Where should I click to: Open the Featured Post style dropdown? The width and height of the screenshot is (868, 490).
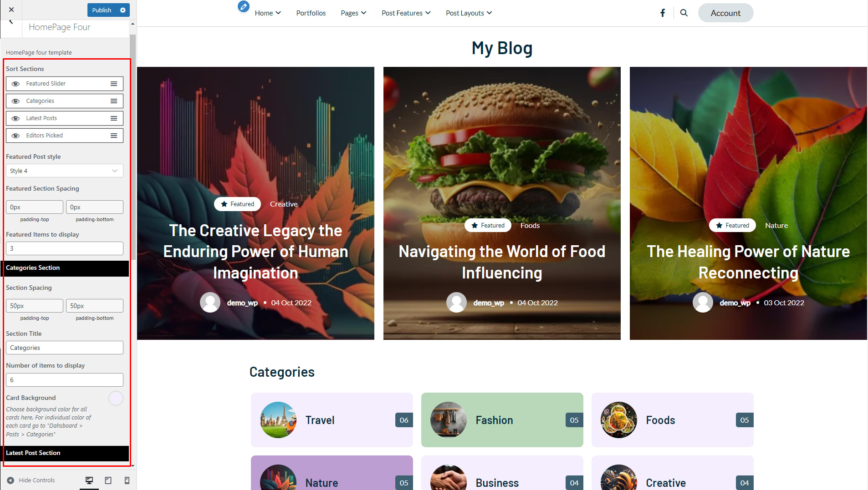point(65,171)
